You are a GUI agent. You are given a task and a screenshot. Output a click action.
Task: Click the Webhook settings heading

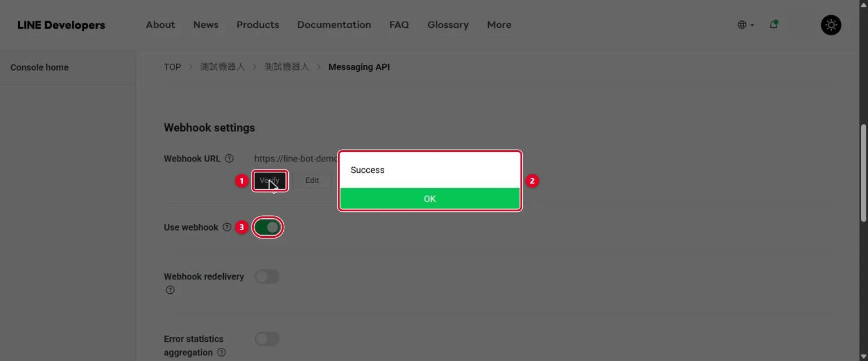[209, 128]
